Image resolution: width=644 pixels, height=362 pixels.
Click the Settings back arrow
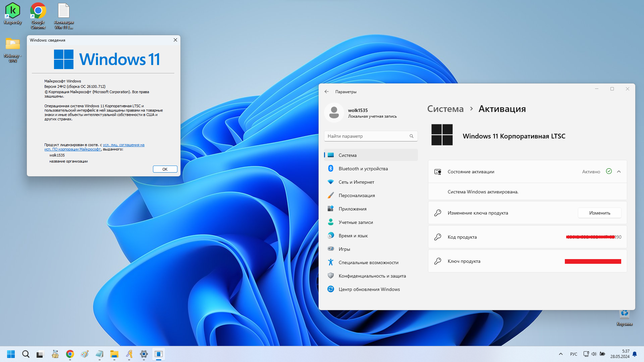point(327,92)
